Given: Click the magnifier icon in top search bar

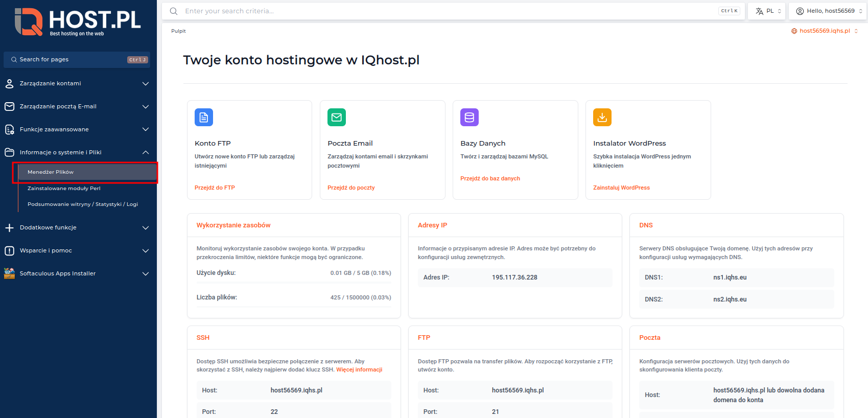Looking at the screenshot, I should 174,11.
